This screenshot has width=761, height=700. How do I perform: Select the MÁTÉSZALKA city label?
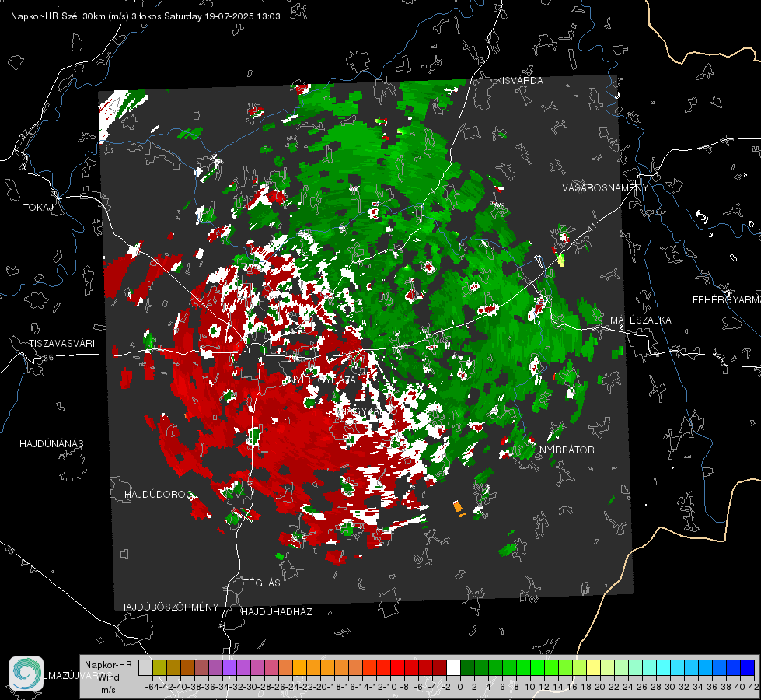641,320
